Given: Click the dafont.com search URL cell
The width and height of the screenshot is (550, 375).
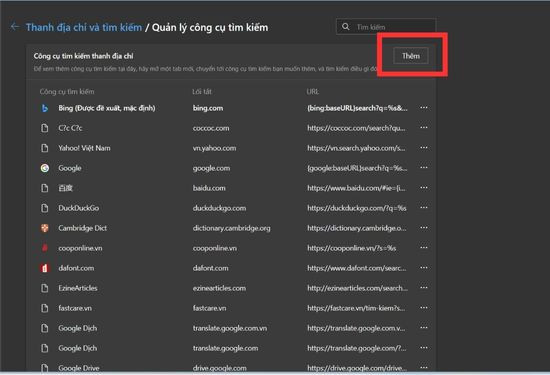Looking at the screenshot, I should click(x=356, y=268).
